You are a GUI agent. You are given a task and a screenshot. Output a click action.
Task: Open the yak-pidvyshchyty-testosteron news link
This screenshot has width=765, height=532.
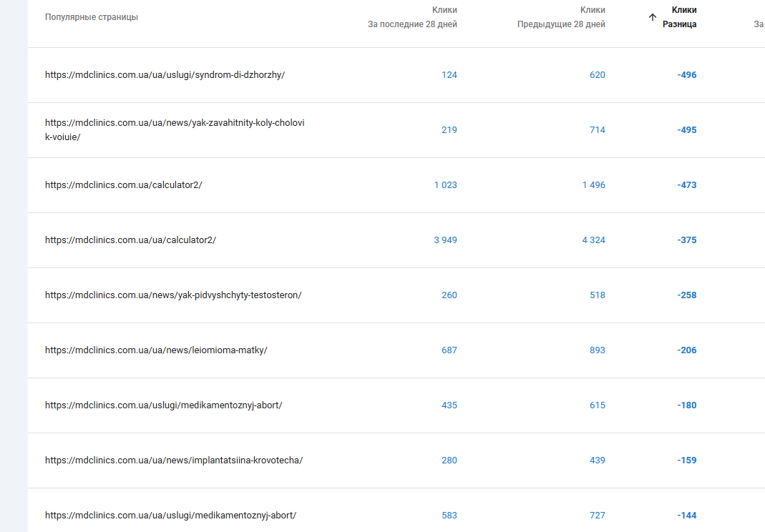[173, 295]
